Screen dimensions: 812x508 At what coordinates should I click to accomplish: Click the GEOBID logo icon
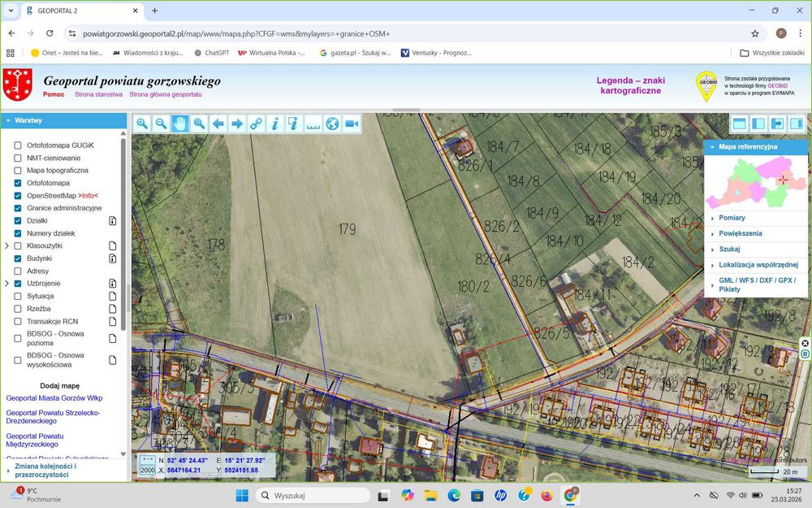(x=707, y=86)
